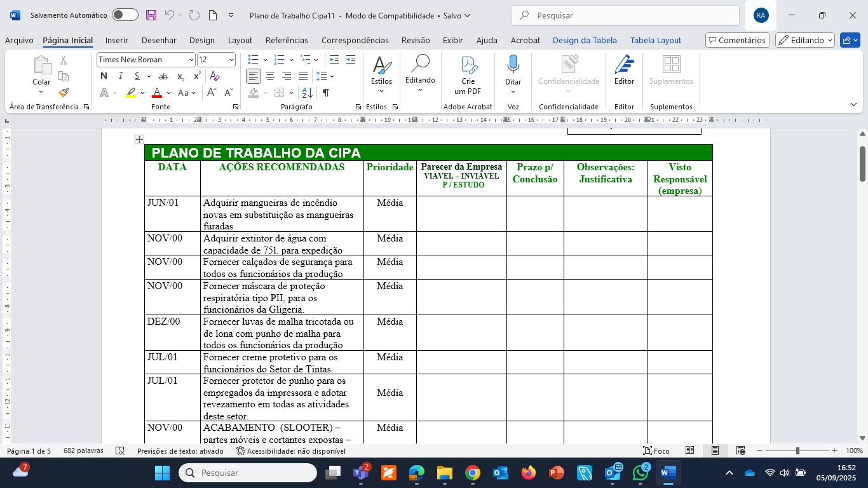Image resolution: width=868 pixels, height=488 pixels.
Task: Expand the font size 12 dropdown
Action: [231, 60]
